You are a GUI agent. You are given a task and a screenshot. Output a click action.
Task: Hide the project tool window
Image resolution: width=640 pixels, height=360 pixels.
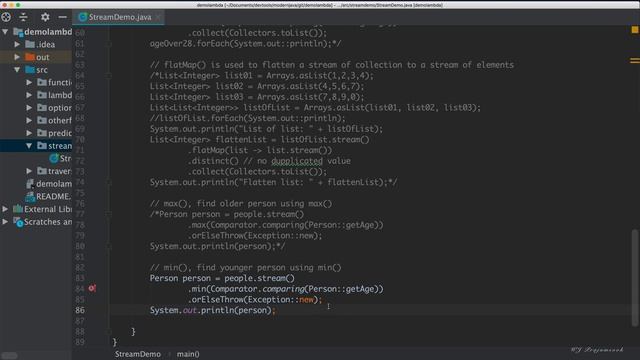(x=62, y=17)
